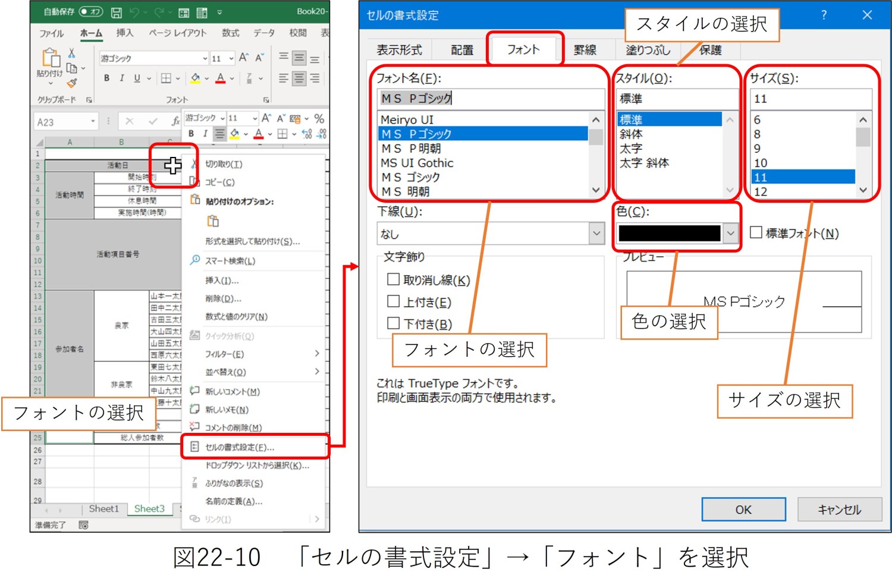Screen dimensions: 892x588
Task: Click the mini toolbar percent style icon
Action: [x=319, y=118]
